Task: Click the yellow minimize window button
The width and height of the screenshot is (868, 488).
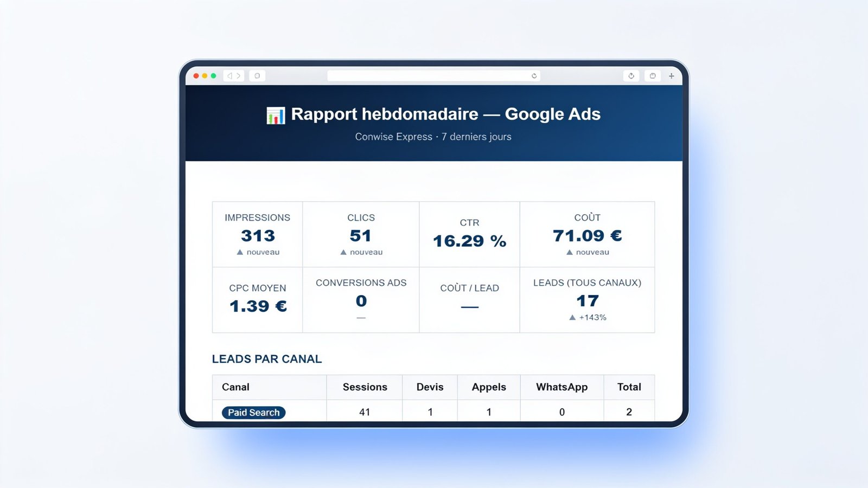Action: (x=205, y=76)
